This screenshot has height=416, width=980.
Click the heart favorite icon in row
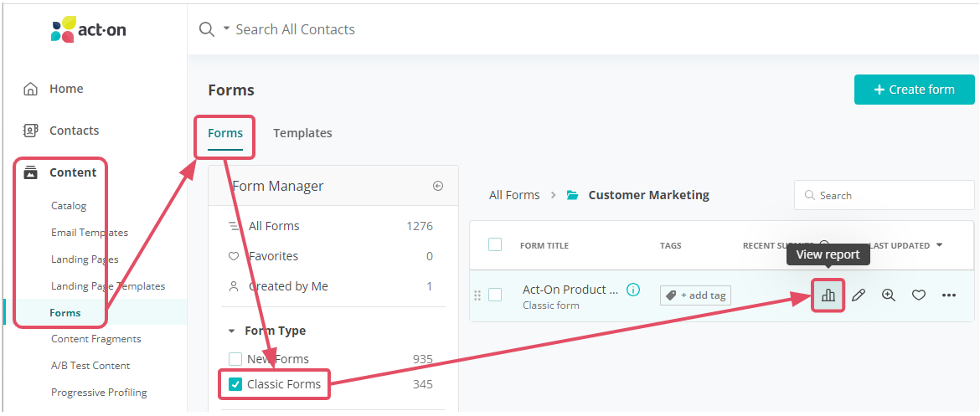(x=918, y=295)
